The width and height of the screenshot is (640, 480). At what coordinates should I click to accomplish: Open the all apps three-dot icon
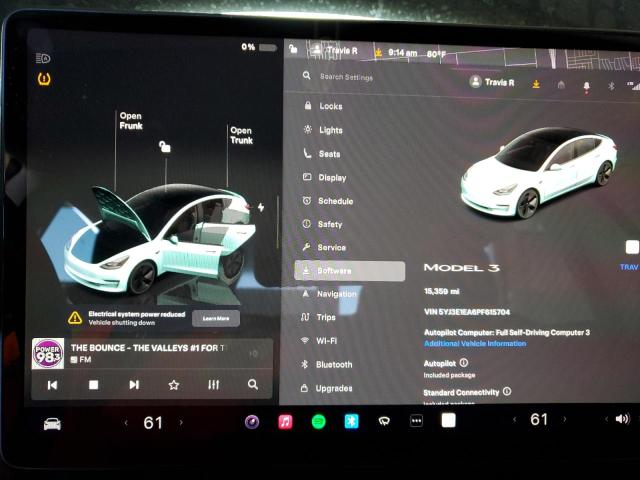pos(416,420)
